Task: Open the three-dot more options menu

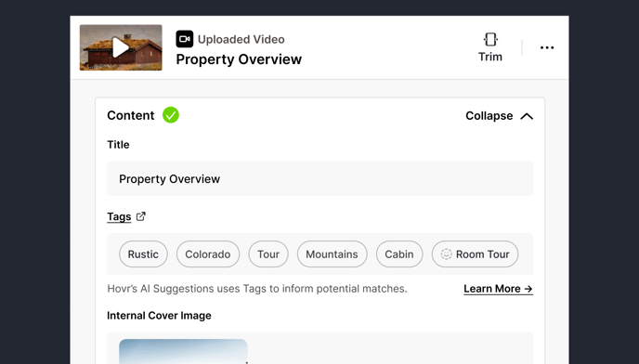Action: (x=547, y=47)
